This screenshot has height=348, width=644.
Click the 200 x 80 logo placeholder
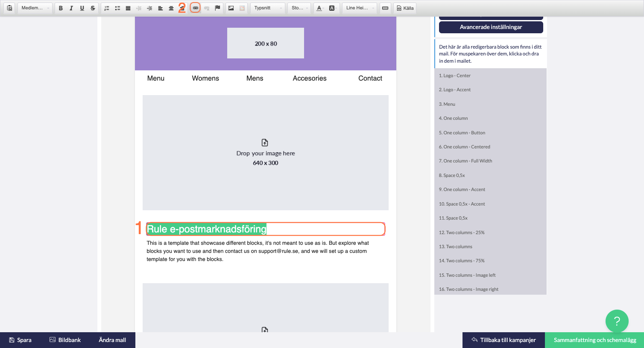(x=266, y=43)
